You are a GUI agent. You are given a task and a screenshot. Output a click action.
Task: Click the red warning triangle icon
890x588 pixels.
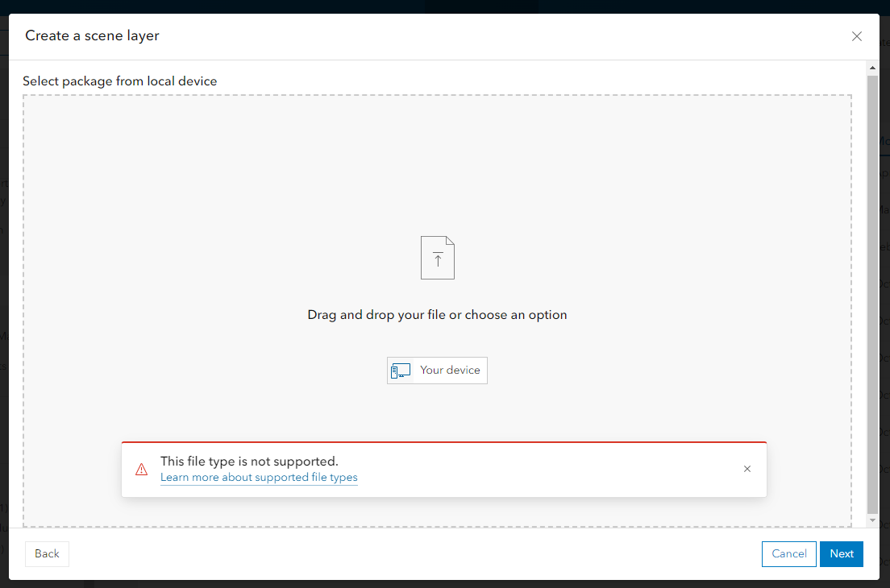coord(141,470)
